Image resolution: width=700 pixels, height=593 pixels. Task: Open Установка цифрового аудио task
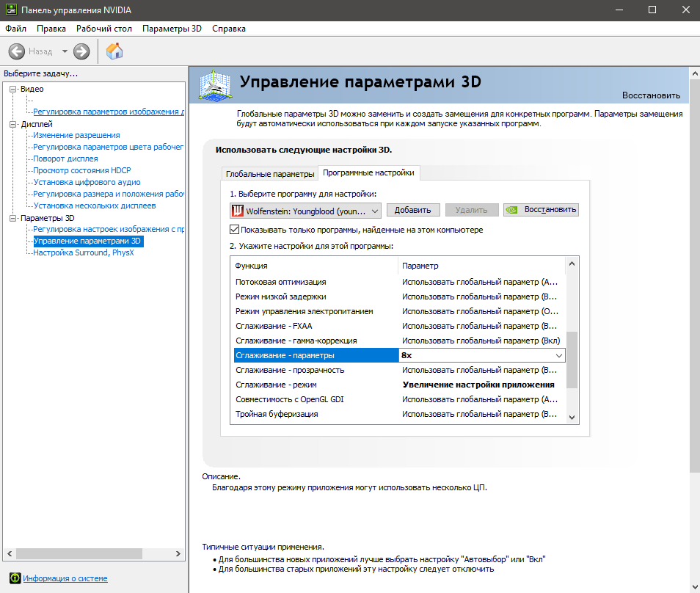pyautogui.click(x=87, y=182)
